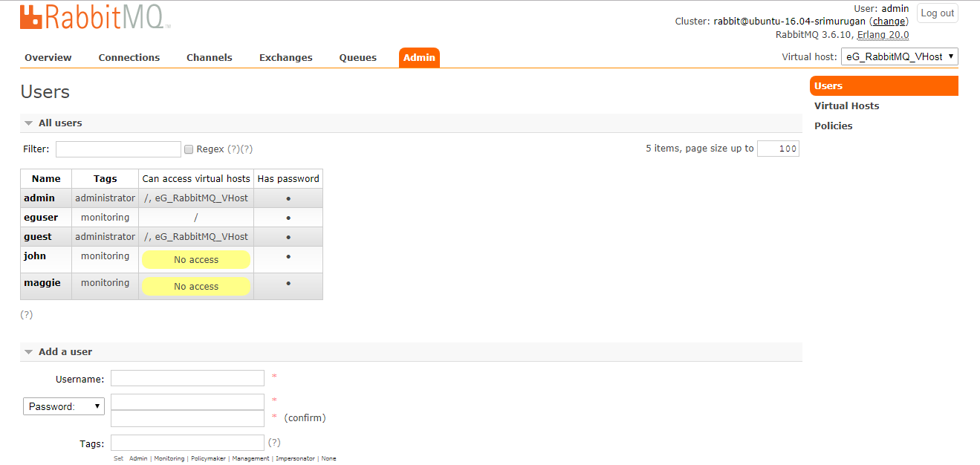This screenshot has width=980, height=465.
Task: Switch to the Overview tab
Action: coord(48,58)
